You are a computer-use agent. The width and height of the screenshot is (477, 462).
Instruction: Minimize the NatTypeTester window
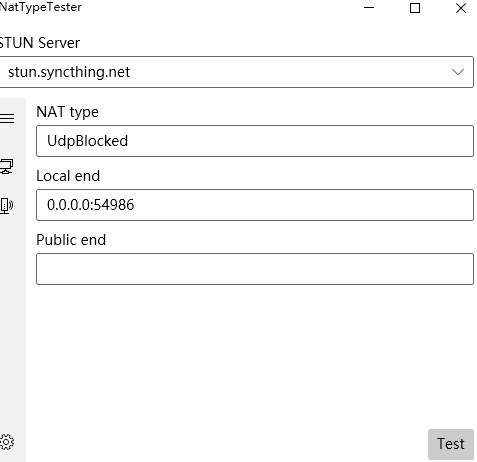click(369, 8)
